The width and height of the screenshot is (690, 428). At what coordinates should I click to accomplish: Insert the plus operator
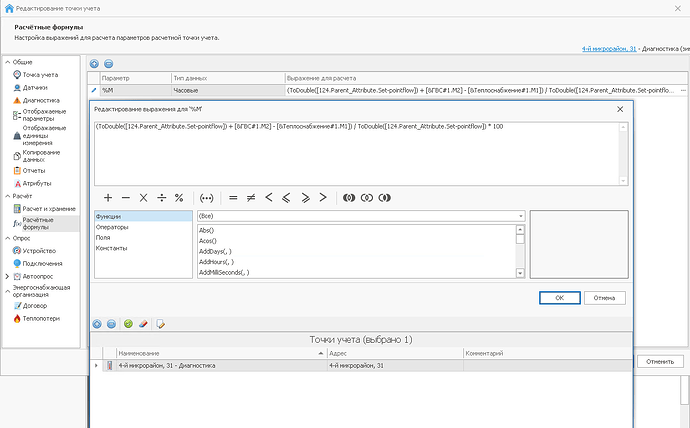[108, 198]
